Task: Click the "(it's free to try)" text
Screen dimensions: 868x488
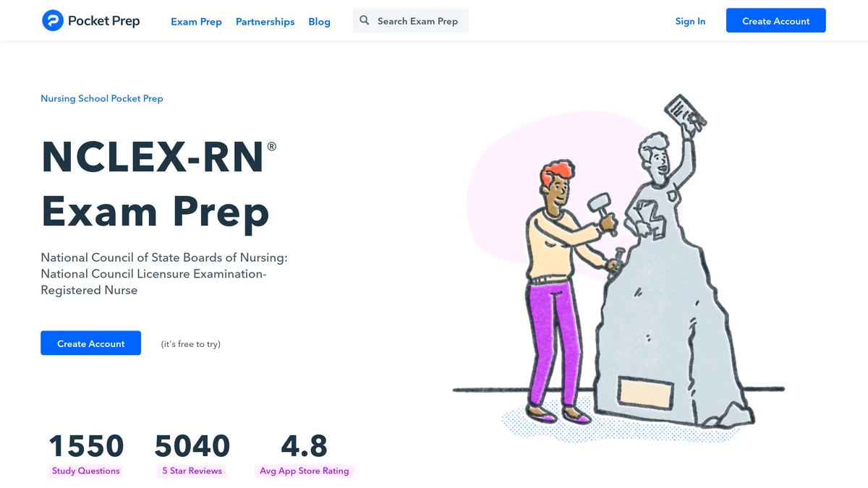Action: click(x=191, y=344)
